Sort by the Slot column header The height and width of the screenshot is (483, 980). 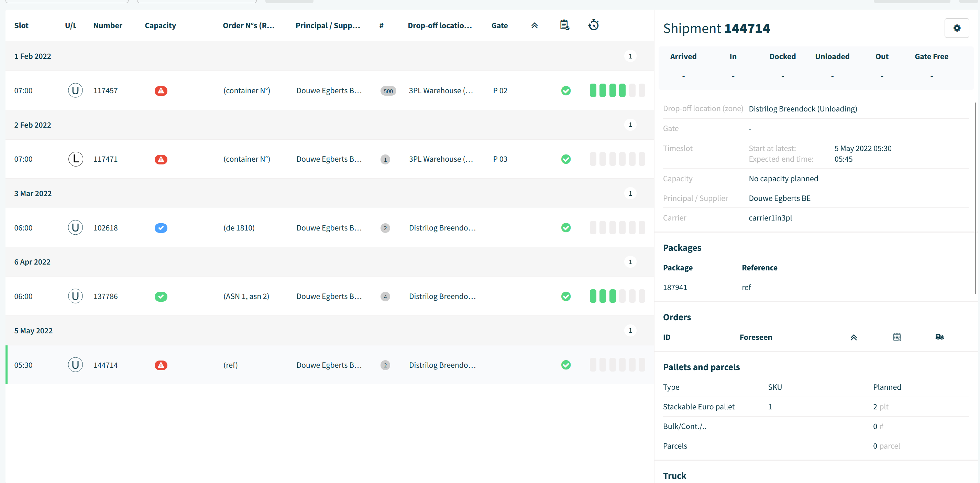21,25
